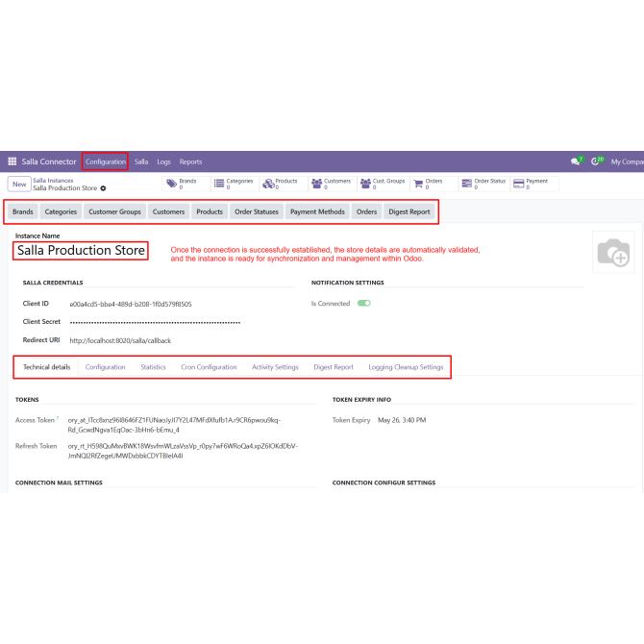Click the Products header button
The image size is (644, 644).
[210, 211]
